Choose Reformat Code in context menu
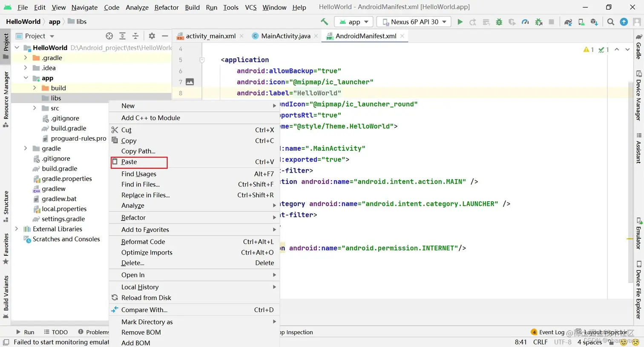 coord(194,242)
